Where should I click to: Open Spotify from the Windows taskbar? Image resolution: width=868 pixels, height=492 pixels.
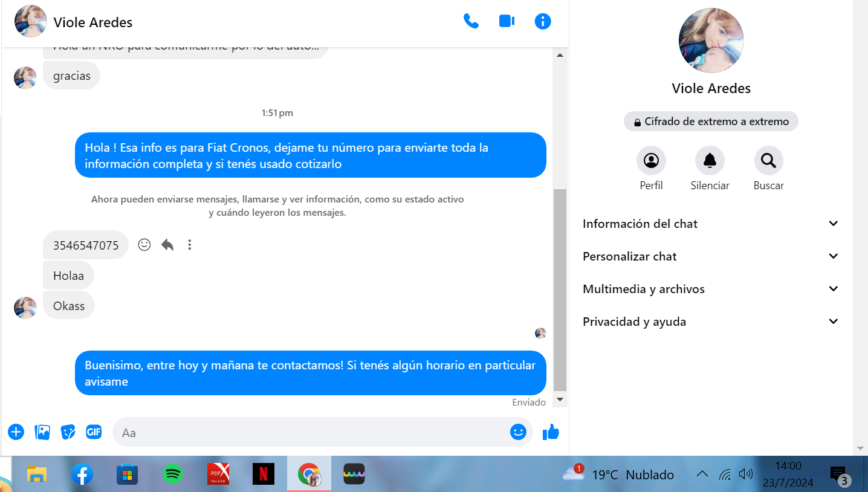(173, 474)
